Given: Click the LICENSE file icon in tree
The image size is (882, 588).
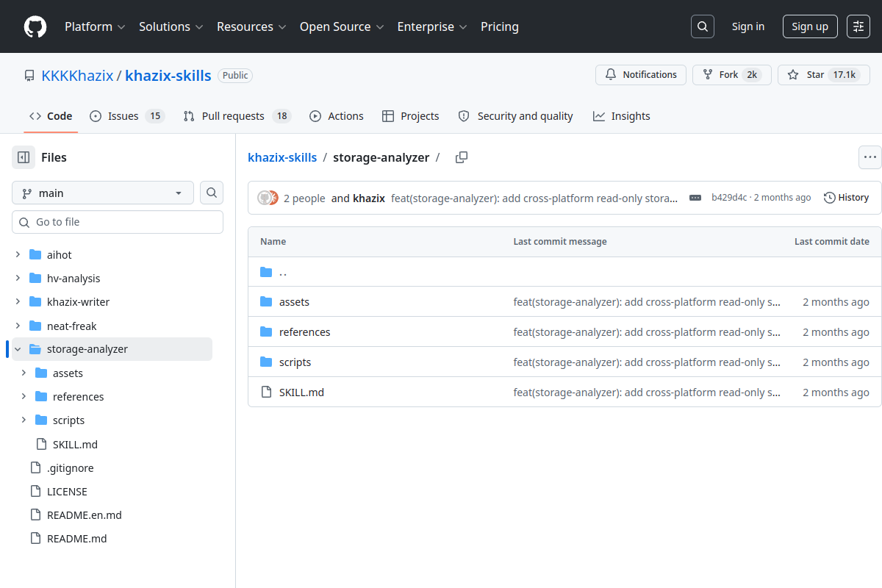Looking at the screenshot, I should 35,492.
